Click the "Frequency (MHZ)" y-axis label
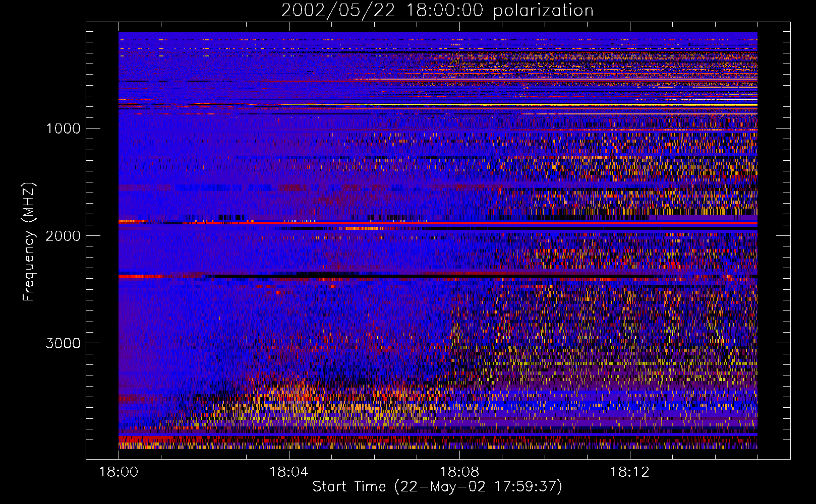The width and height of the screenshot is (816, 504). tap(29, 242)
